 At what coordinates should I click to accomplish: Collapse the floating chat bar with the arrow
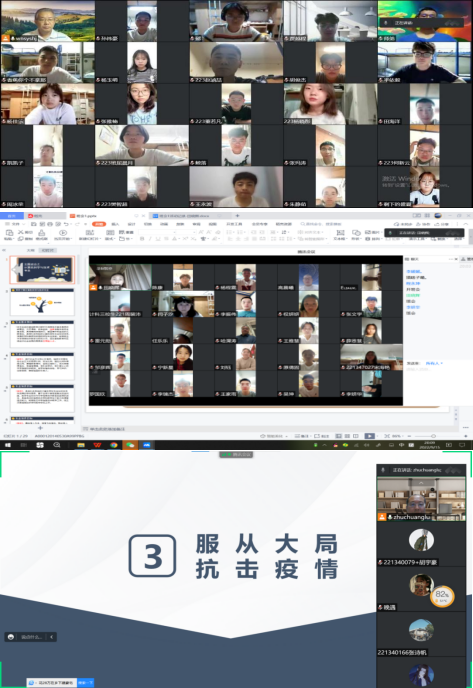click(x=51, y=637)
